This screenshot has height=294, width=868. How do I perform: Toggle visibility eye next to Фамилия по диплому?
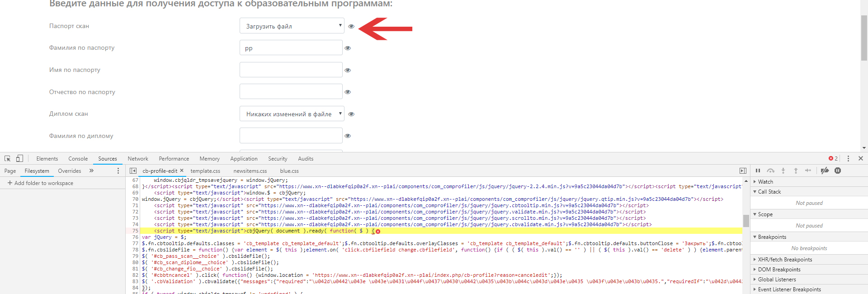(348, 136)
